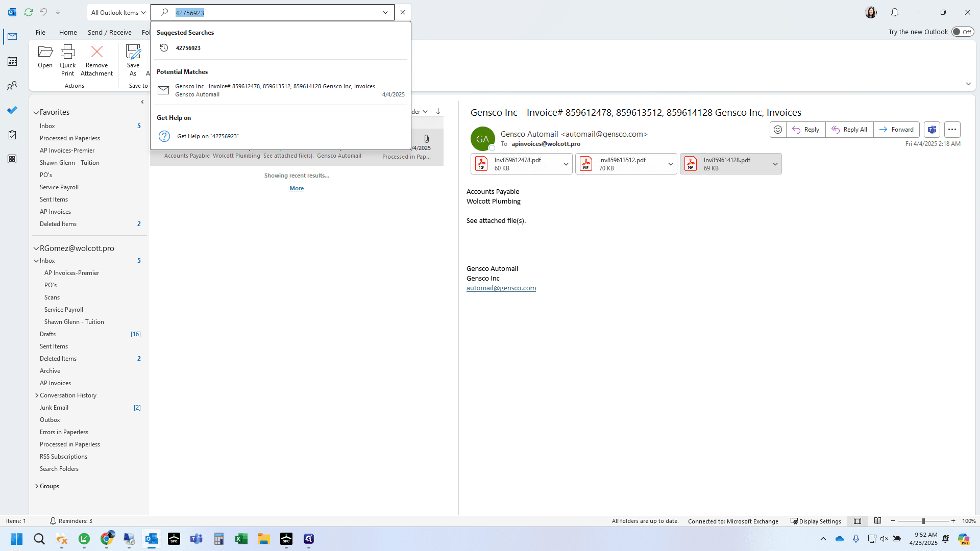Screen dimensions: 980x551
Task: Click zoom out minus button
Action: [893, 521]
